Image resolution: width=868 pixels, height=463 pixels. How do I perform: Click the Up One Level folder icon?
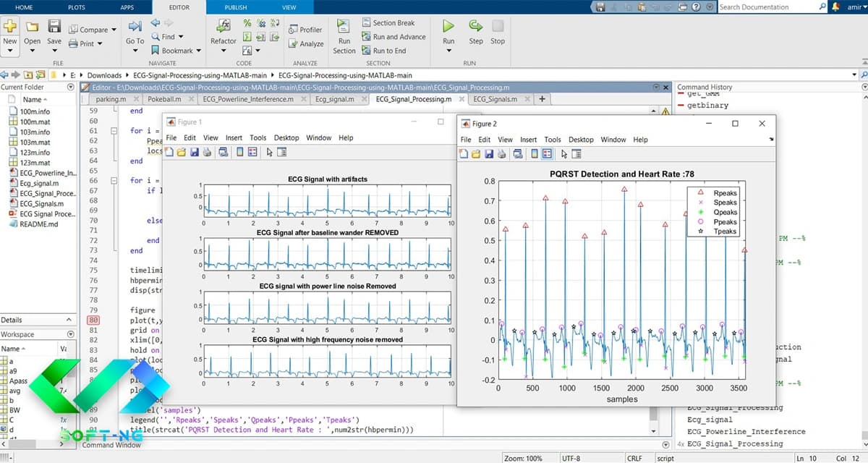[29, 75]
